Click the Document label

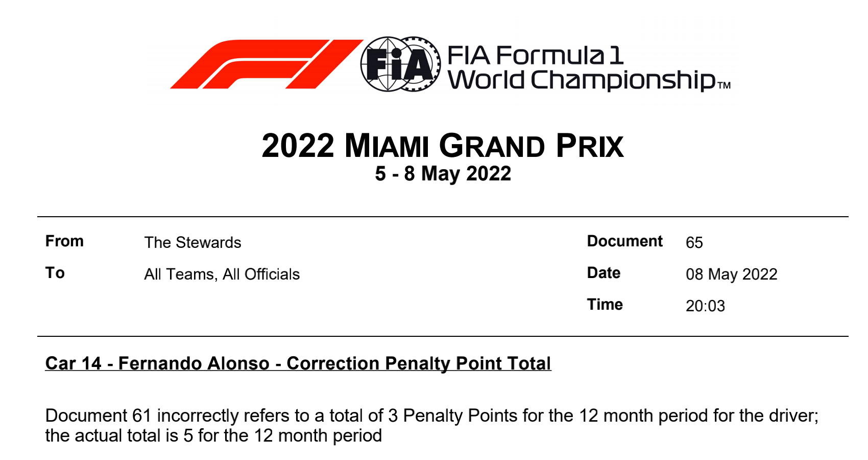[624, 241]
